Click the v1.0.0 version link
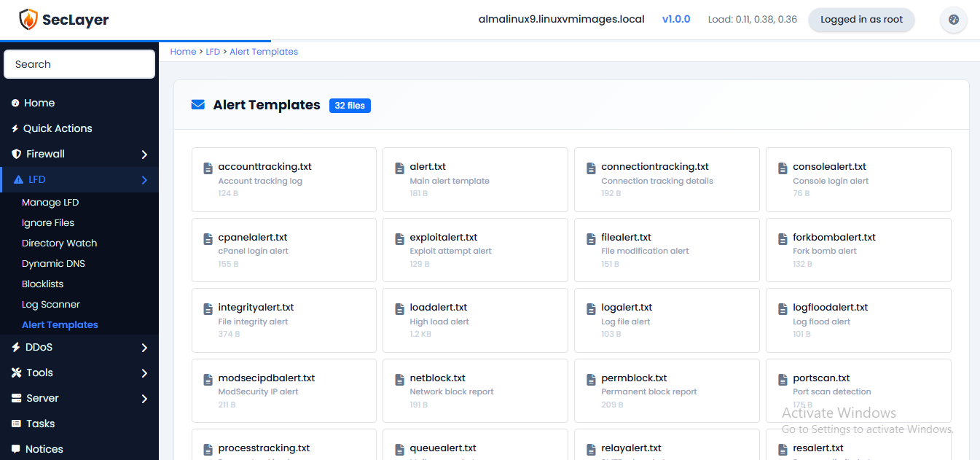980x460 pixels. [676, 20]
